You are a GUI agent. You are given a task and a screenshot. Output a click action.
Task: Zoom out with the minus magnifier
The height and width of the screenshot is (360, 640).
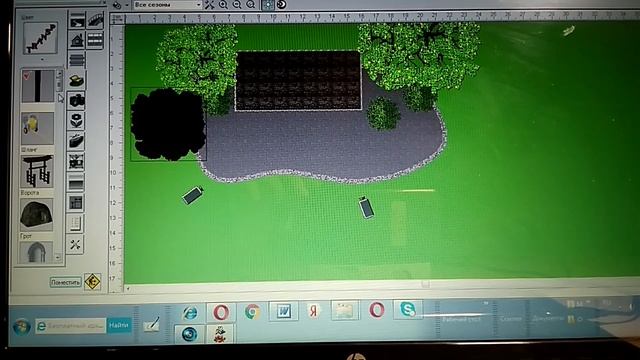click(x=237, y=5)
